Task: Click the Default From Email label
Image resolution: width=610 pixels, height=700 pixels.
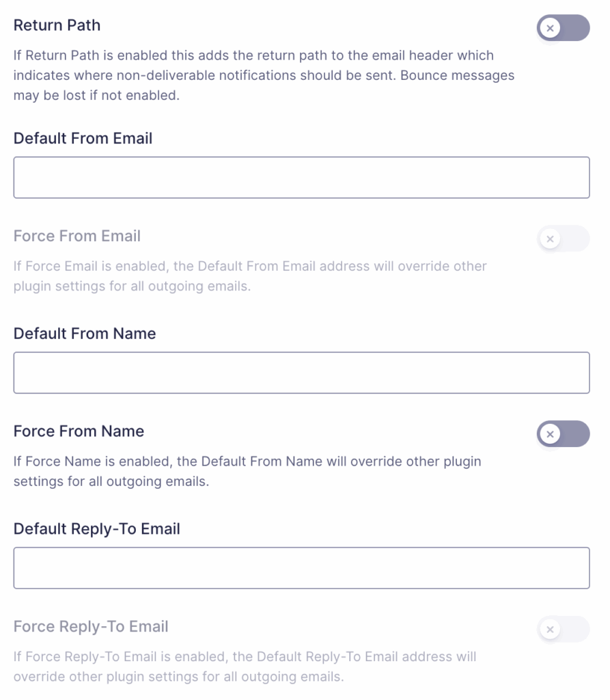Action: (83, 138)
